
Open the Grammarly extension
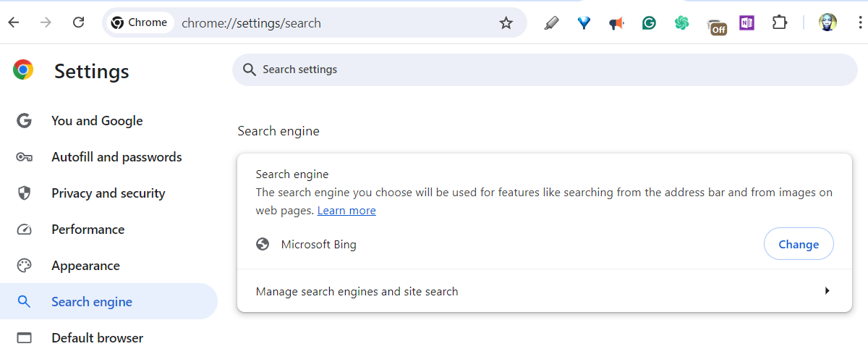tap(649, 23)
